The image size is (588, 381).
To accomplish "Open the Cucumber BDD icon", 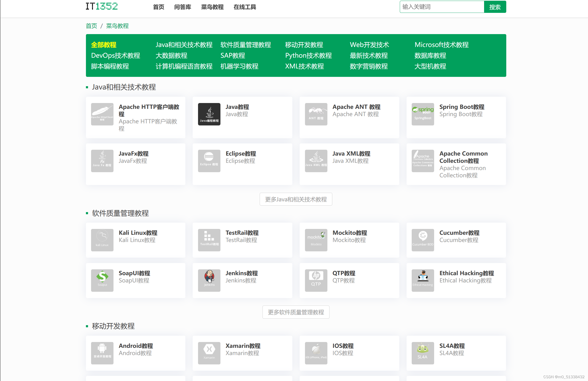I will [423, 240].
